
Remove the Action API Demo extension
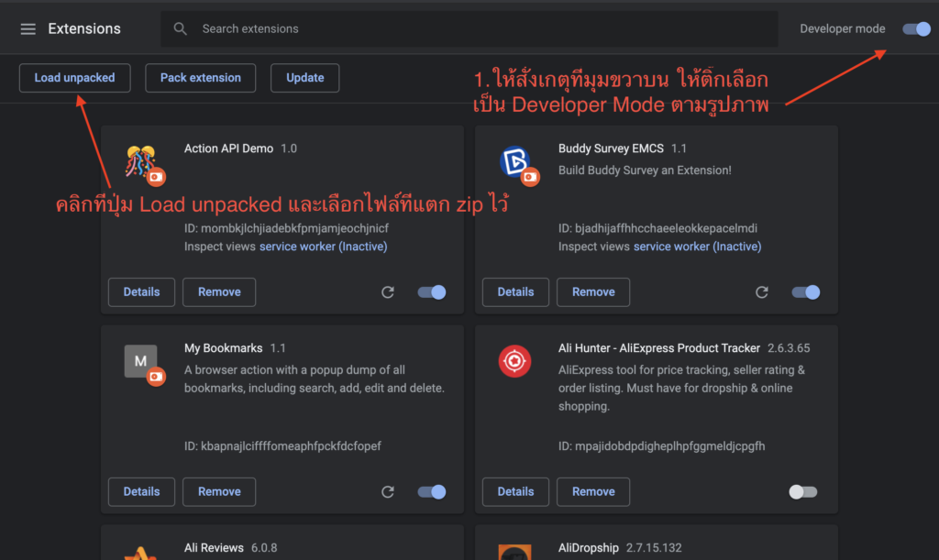click(x=219, y=292)
